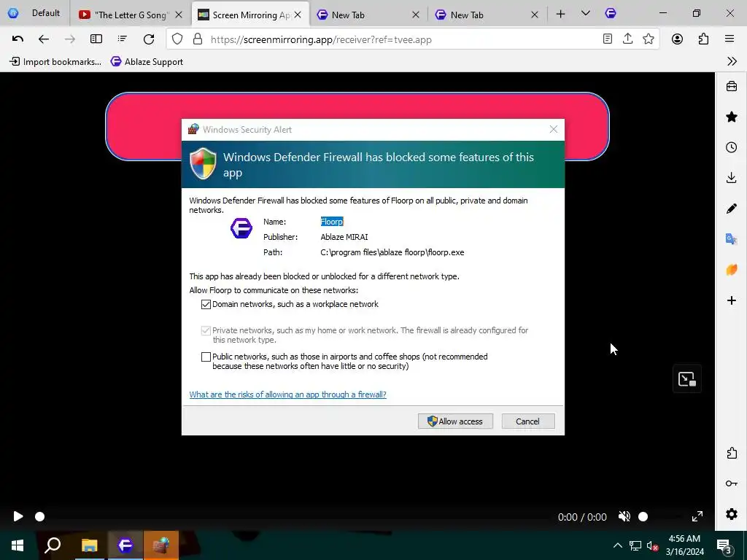The image size is (747, 560).
Task: Uncheck Domain networks checkbox
Action: 206,304
